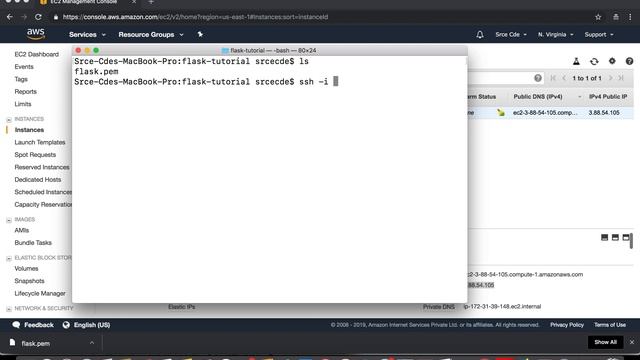The image size is (640, 360).
Task: Click the search filter help icon
Action: pyautogui.click(x=538, y=78)
